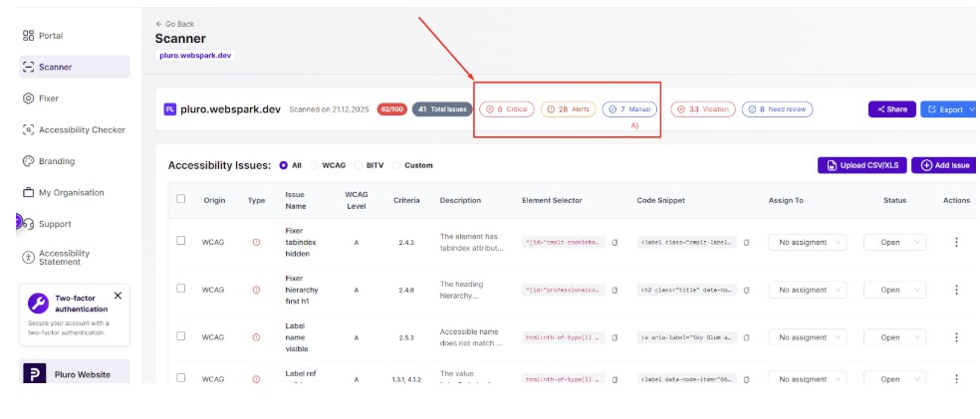Open Assign To dropdown for hierarchy first h1 row
The height and width of the screenshot is (419, 980).
pyautogui.click(x=808, y=290)
